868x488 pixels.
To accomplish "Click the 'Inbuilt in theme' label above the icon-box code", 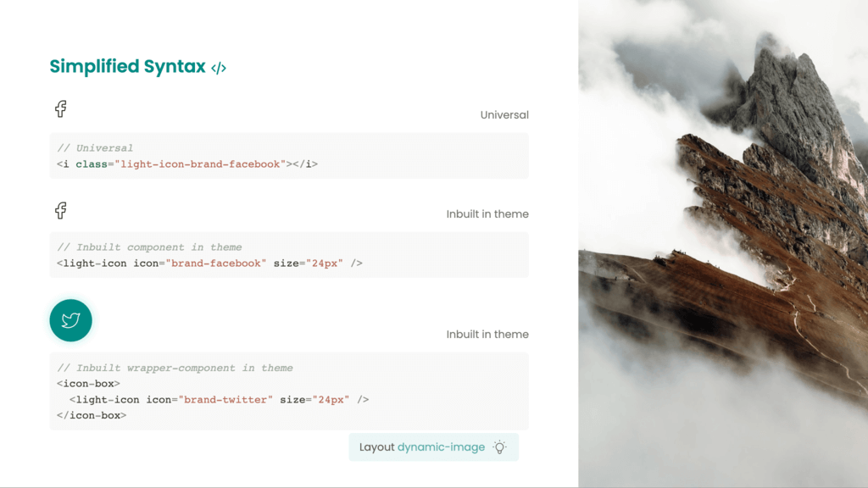I will tap(487, 334).
